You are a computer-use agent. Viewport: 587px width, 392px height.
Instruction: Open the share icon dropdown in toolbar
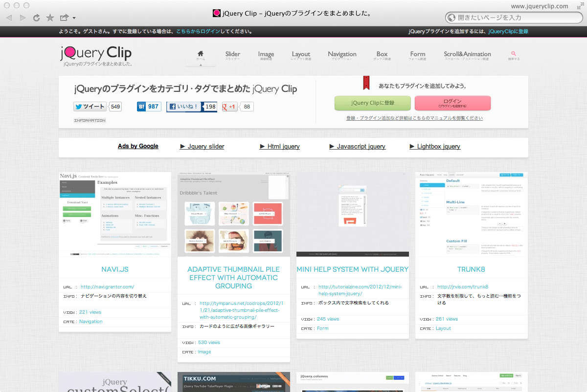click(x=67, y=18)
